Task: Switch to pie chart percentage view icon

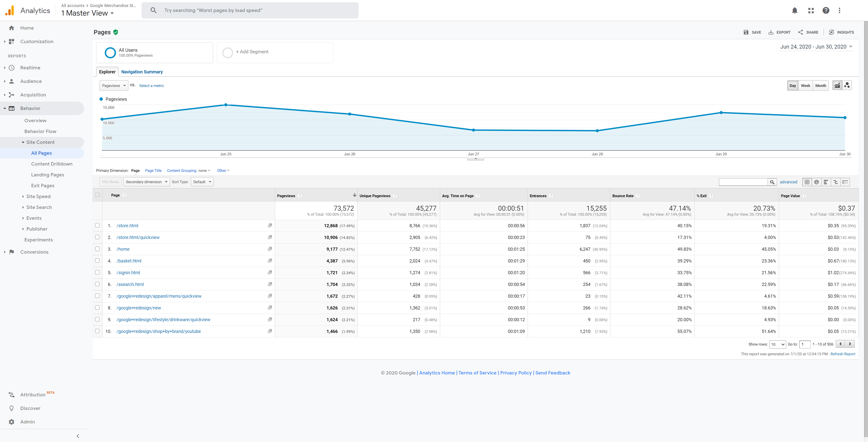Action: [x=816, y=182]
